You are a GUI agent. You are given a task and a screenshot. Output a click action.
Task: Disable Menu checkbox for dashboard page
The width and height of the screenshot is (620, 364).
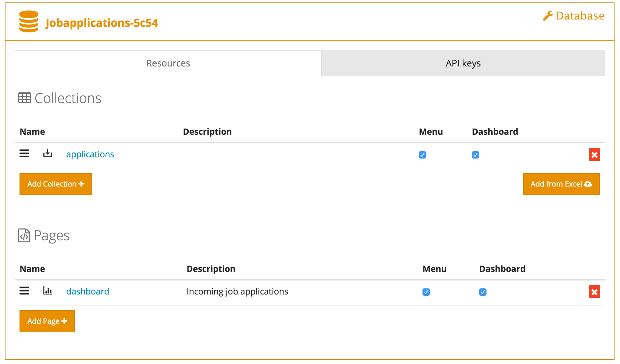[426, 292]
